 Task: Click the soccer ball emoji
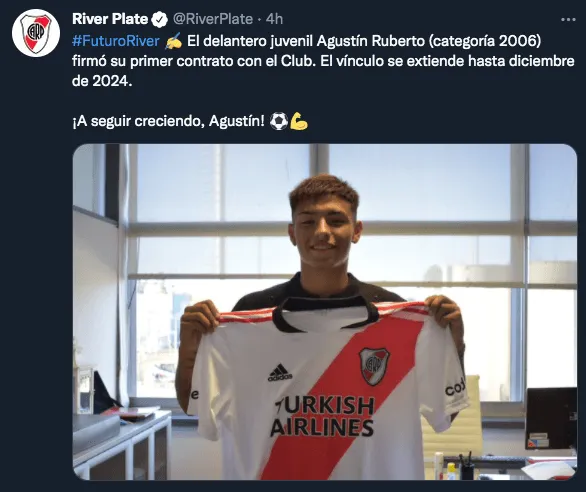278,121
